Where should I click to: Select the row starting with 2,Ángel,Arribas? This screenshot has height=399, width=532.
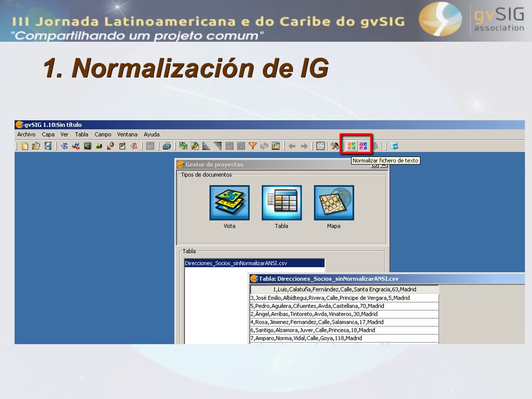344,314
